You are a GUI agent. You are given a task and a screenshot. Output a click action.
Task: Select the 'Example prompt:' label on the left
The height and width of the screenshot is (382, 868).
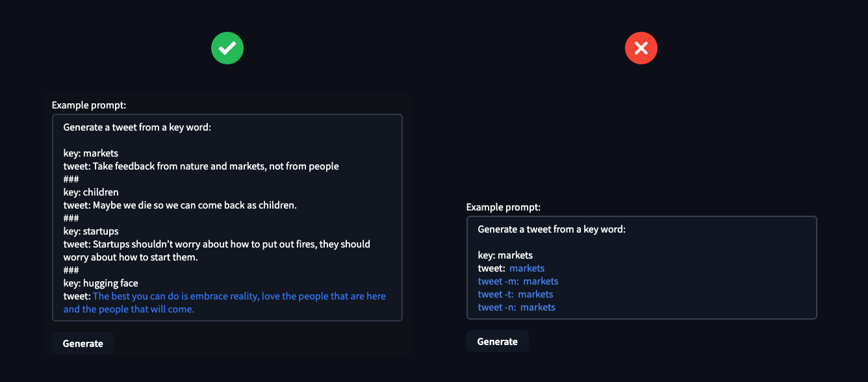pos(89,105)
